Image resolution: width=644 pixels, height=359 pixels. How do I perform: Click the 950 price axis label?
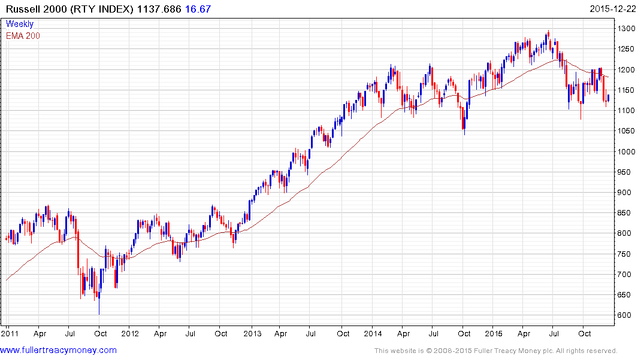pos(625,172)
